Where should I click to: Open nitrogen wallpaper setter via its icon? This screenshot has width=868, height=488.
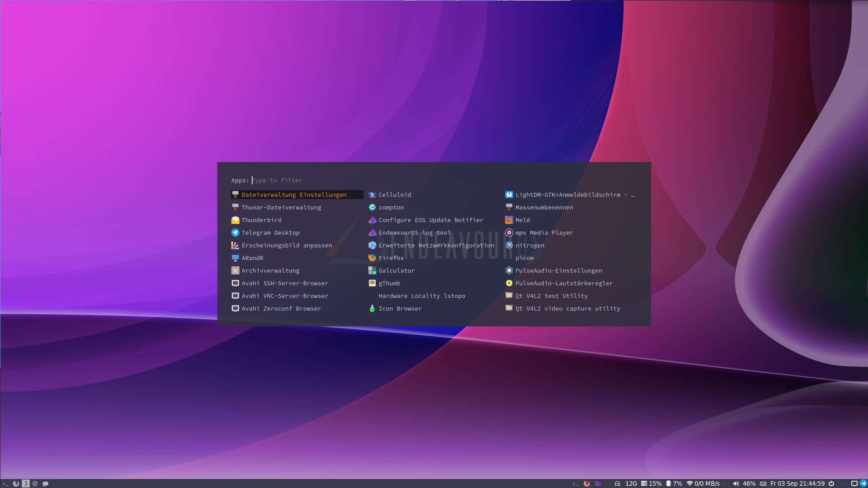click(509, 245)
